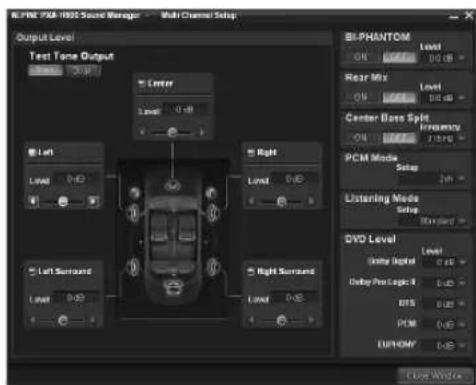Increase Left level with right arrow

tap(93, 201)
